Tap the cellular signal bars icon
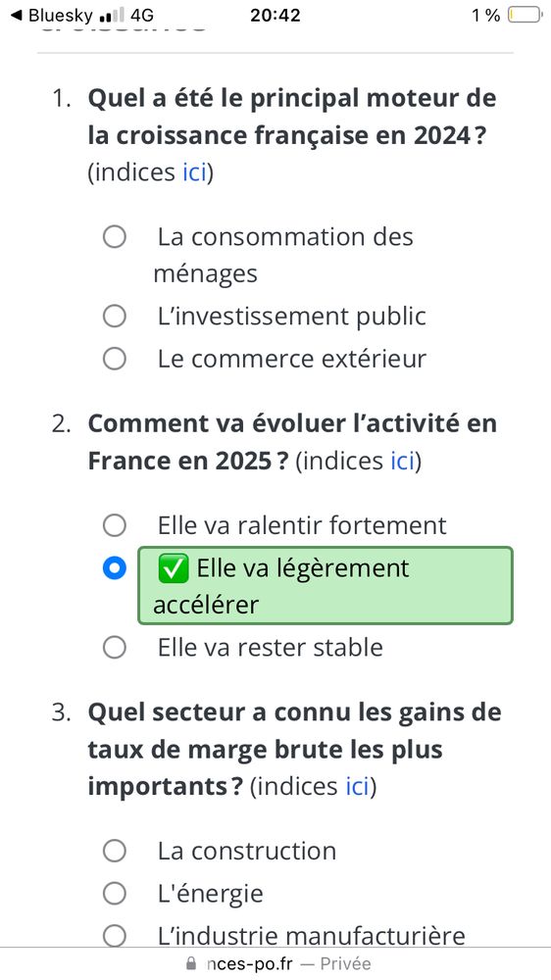This screenshot has height=980, width=551. [x=112, y=15]
